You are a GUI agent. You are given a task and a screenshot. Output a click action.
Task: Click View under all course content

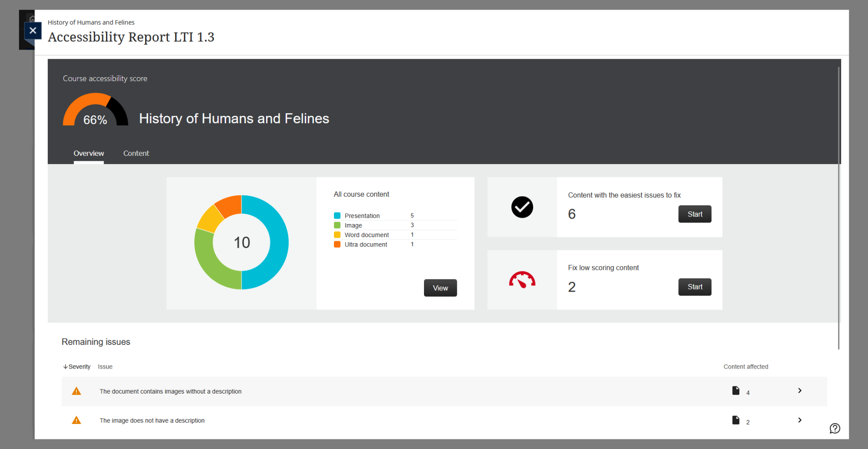point(440,288)
